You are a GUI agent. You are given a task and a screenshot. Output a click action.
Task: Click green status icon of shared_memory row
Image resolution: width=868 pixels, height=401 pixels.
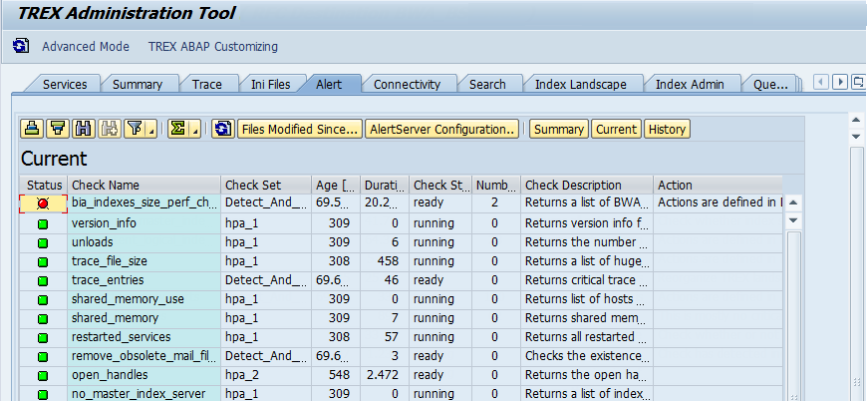coord(43,318)
